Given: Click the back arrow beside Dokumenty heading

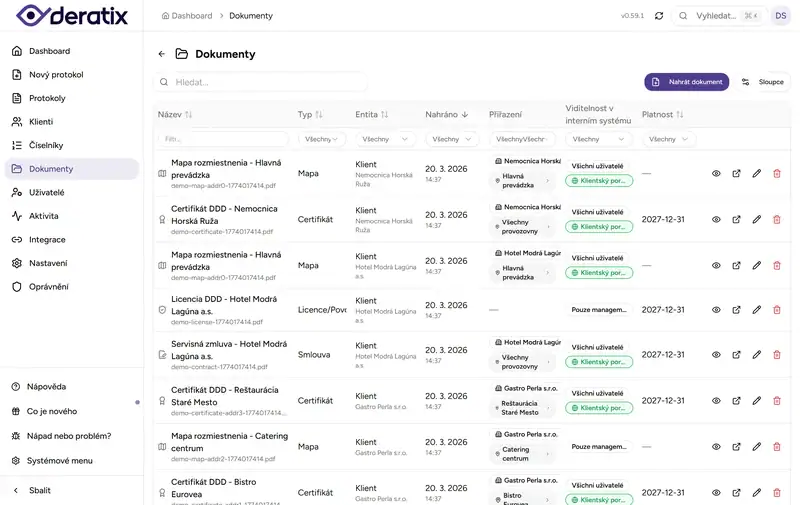Looking at the screenshot, I should (162, 54).
